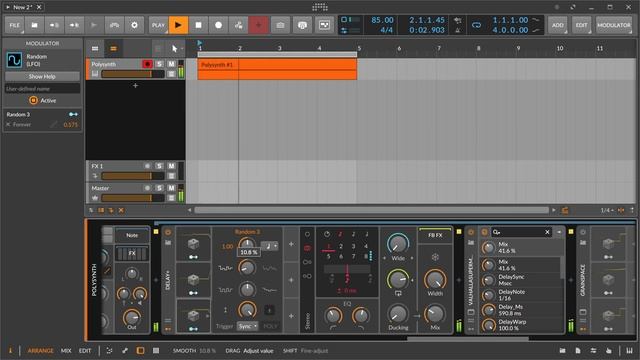
Task: Select first dice modulator slot in Delay+
Action: click(193, 244)
